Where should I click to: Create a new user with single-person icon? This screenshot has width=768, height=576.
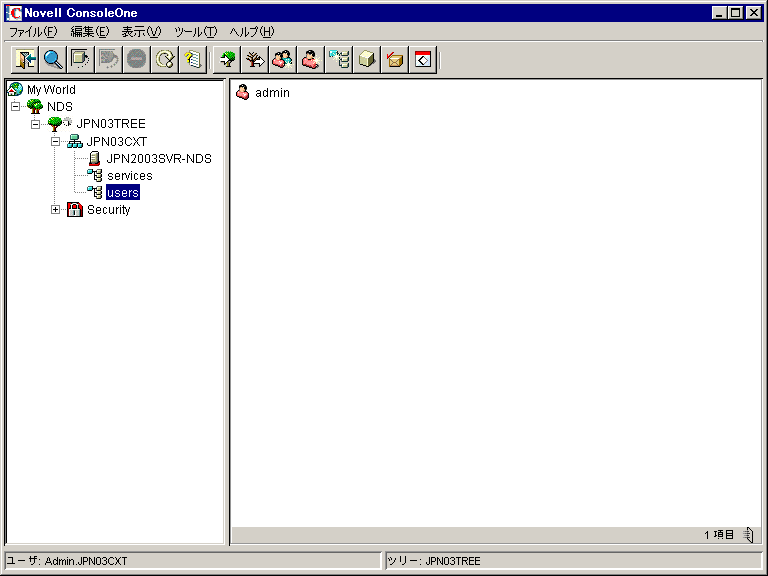click(311, 60)
